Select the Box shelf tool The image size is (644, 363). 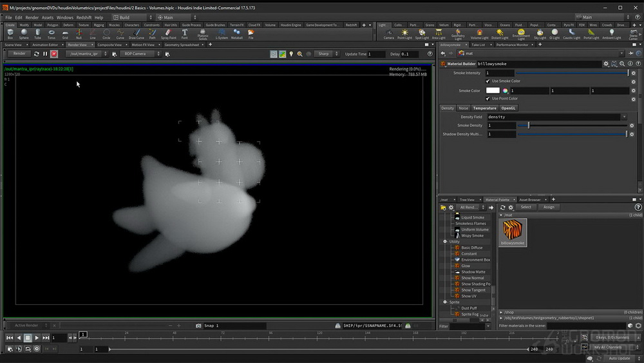(x=10, y=34)
